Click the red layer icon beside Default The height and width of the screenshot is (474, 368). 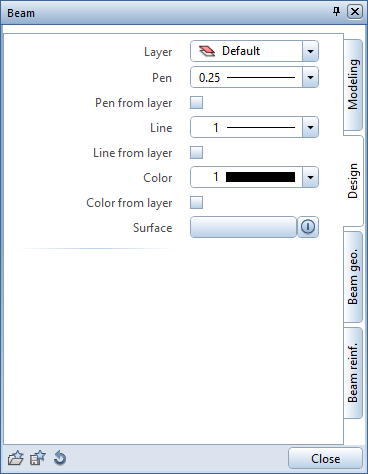click(207, 51)
